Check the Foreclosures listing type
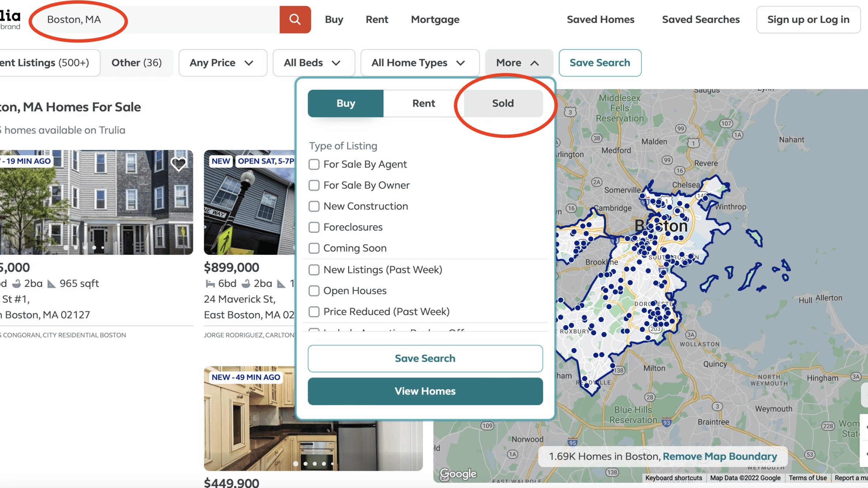 314,227
